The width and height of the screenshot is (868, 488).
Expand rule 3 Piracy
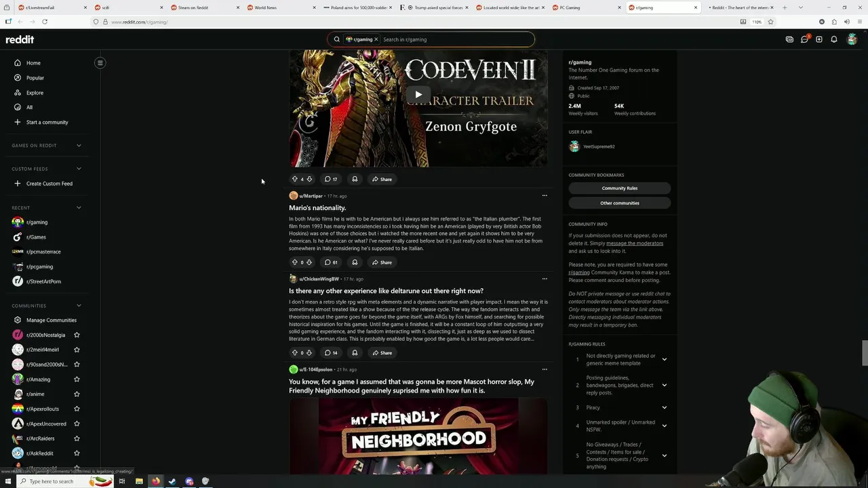(x=664, y=407)
